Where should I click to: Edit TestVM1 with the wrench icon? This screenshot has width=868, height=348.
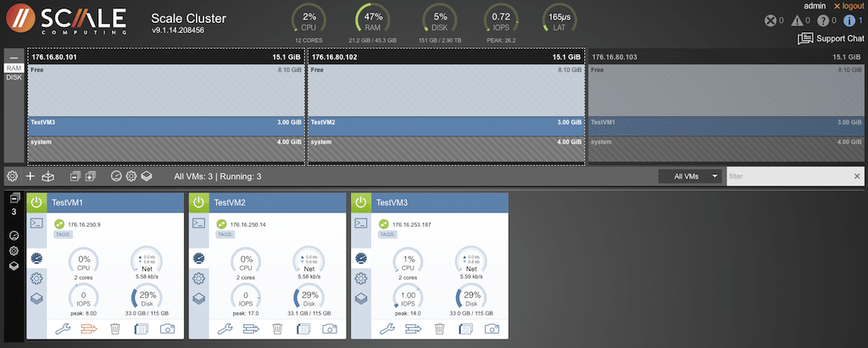[63, 329]
